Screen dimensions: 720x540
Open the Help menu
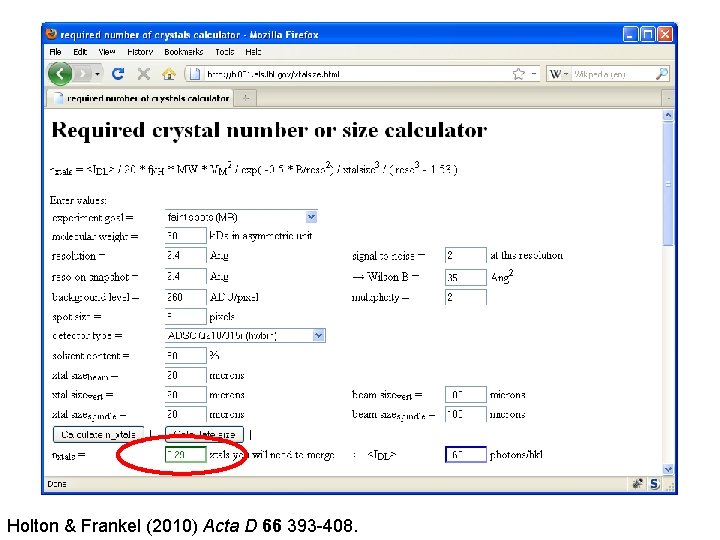point(253,52)
